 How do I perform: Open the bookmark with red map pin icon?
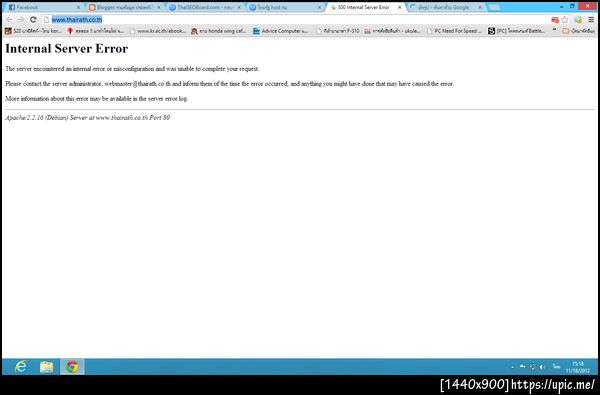[x=95, y=31]
